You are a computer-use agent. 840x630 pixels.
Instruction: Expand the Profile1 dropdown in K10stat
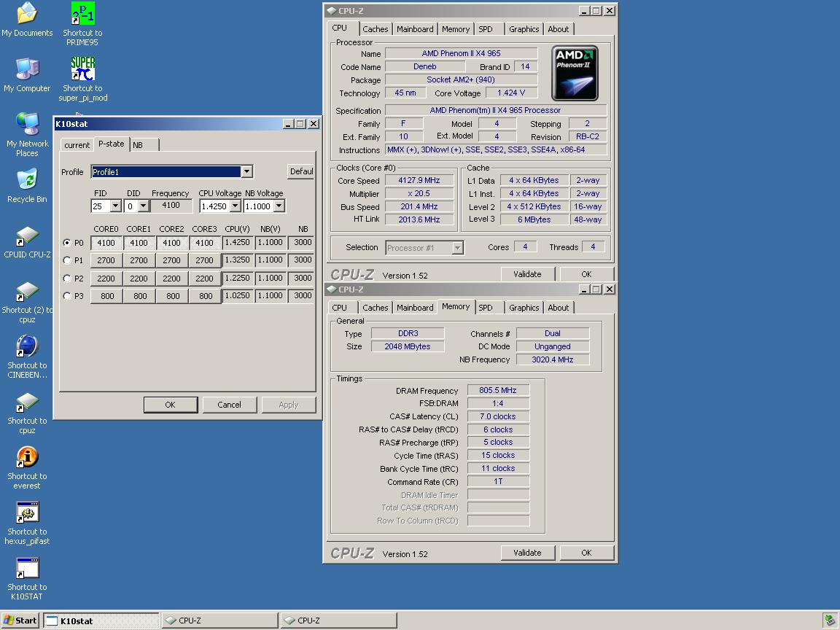[x=246, y=172]
